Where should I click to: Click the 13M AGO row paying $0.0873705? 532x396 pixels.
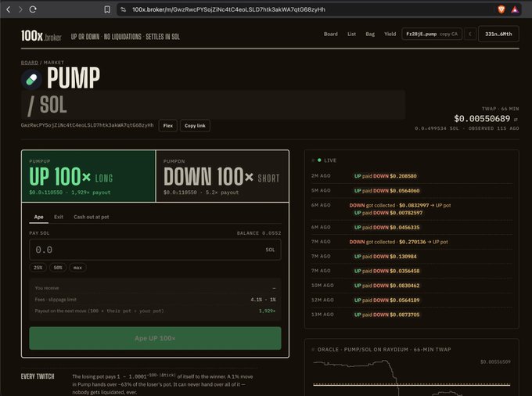pos(412,315)
